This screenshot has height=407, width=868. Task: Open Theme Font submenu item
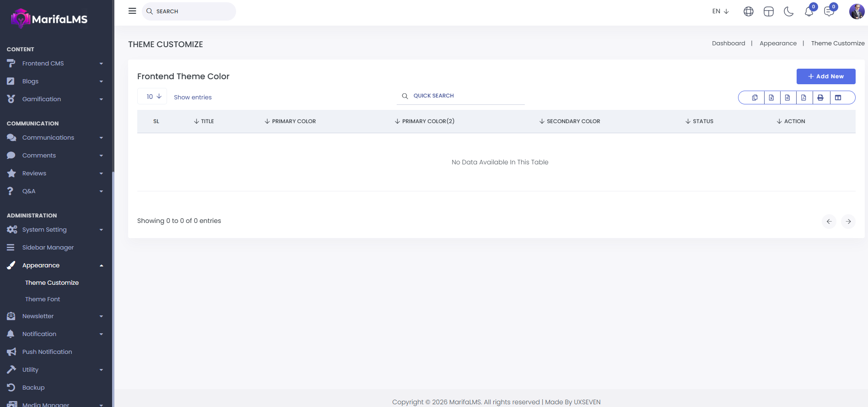(x=43, y=299)
